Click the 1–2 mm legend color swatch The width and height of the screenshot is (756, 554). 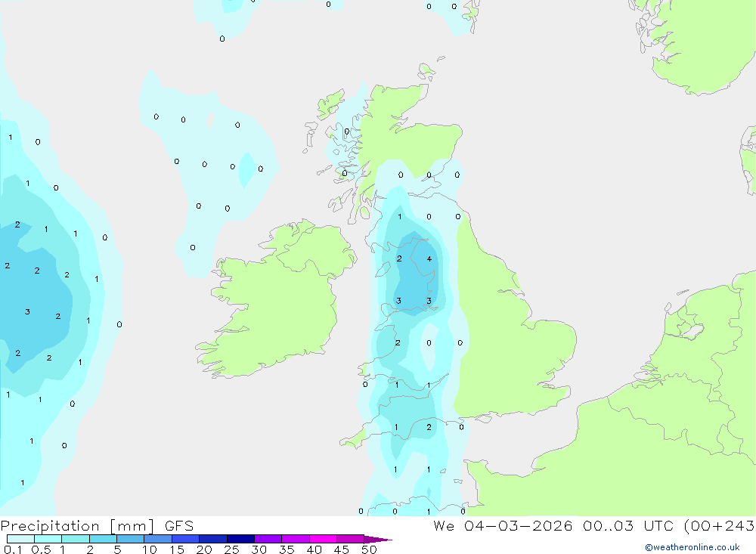(x=76, y=539)
